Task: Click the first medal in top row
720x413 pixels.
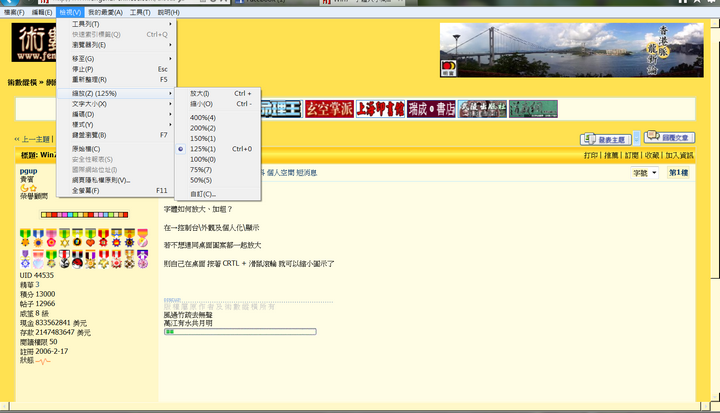Action: (x=25, y=238)
